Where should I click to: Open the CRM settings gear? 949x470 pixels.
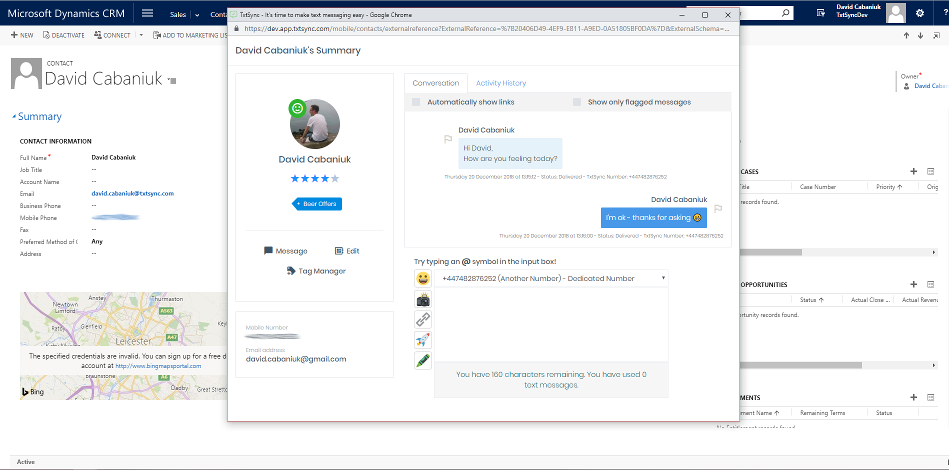pos(919,13)
